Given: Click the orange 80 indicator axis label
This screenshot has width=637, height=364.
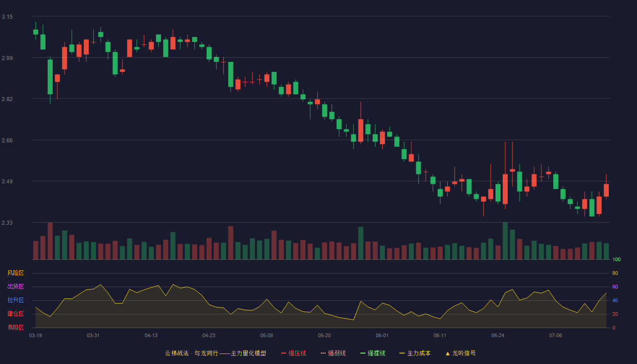Looking at the screenshot, I should [x=615, y=273].
